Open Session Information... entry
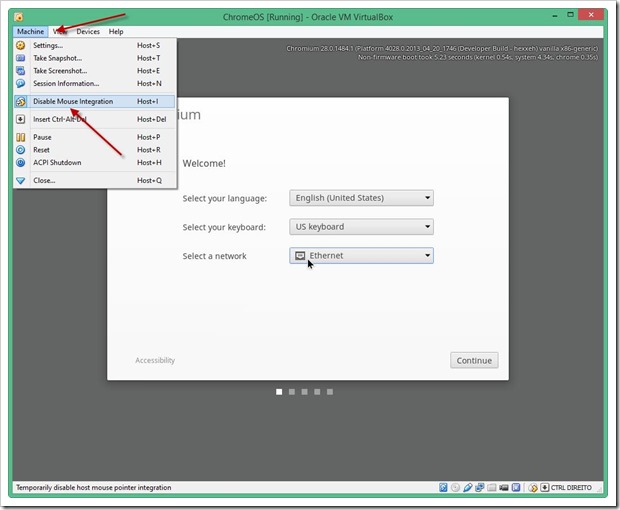This screenshot has width=620, height=510. pyautogui.click(x=95, y=83)
